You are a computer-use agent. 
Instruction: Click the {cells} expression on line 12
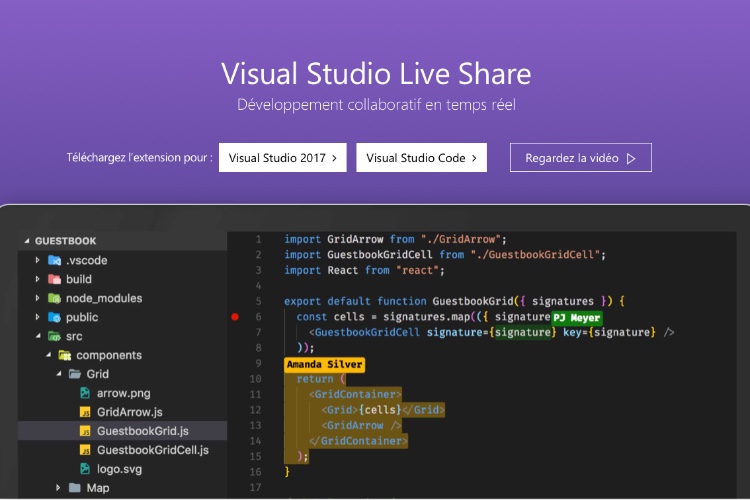coord(380,410)
